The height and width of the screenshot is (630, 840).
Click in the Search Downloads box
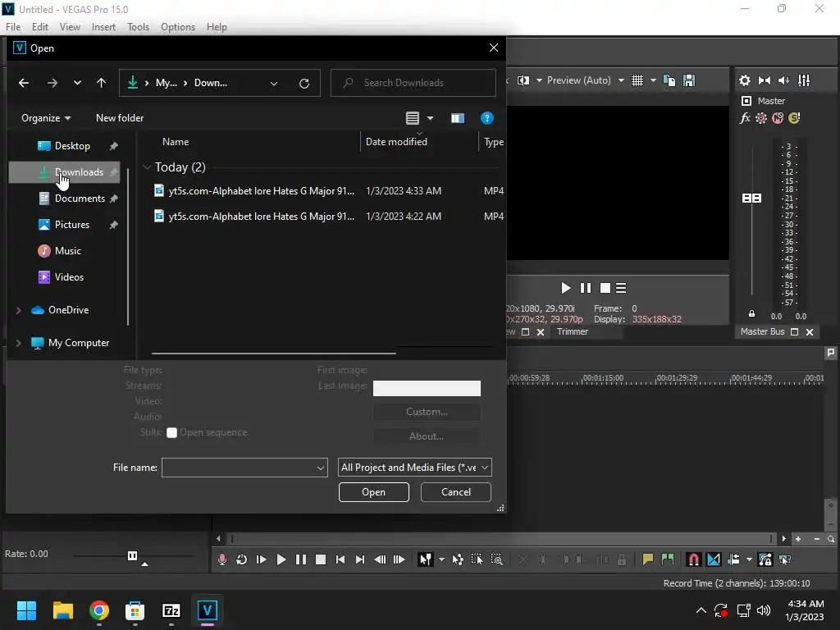point(413,83)
